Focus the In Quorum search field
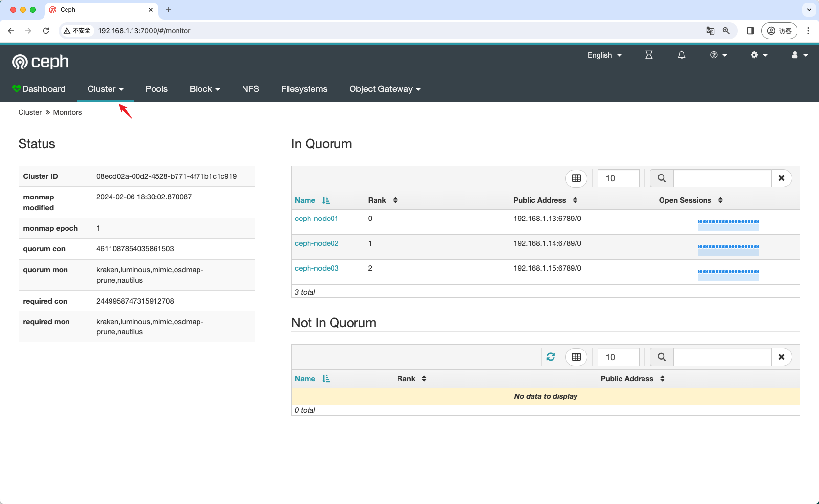Viewport: 819px width, 504px height. (x=722, y=178)
